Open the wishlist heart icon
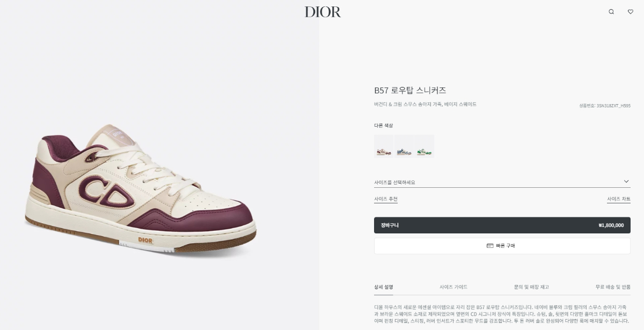 631,12
